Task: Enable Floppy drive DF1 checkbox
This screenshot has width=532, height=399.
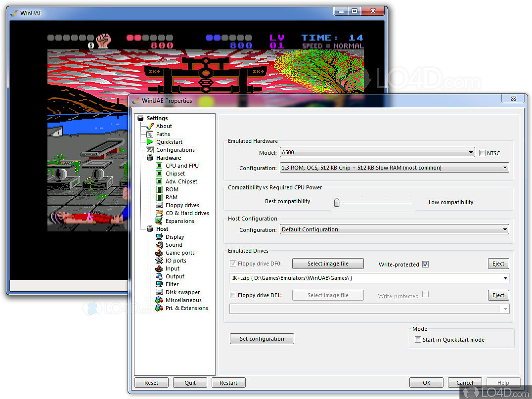Action: point(233,295)
